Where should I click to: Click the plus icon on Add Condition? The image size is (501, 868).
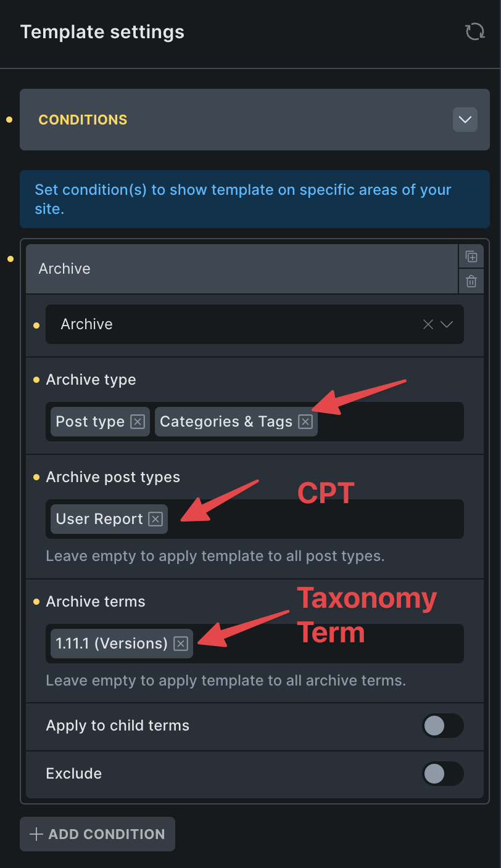[36, 834]
